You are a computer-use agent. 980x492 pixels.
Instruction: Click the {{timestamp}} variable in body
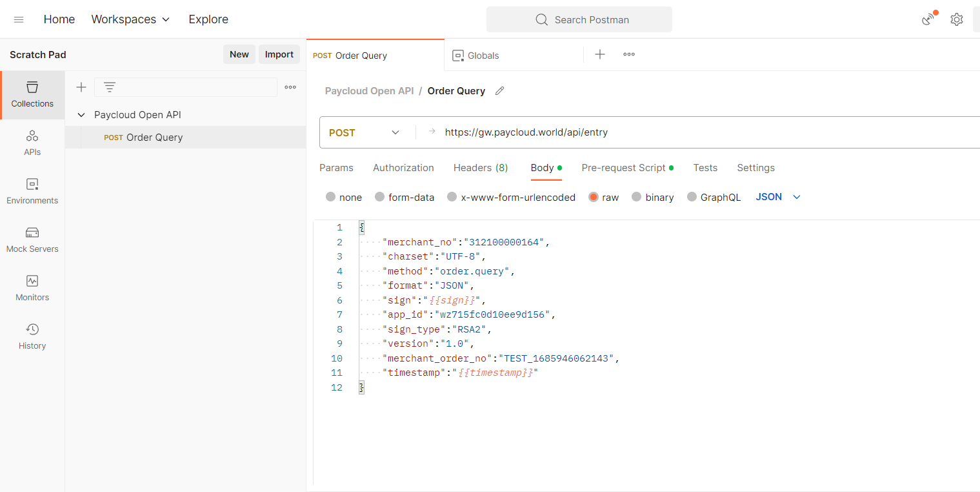click(495, 373)
